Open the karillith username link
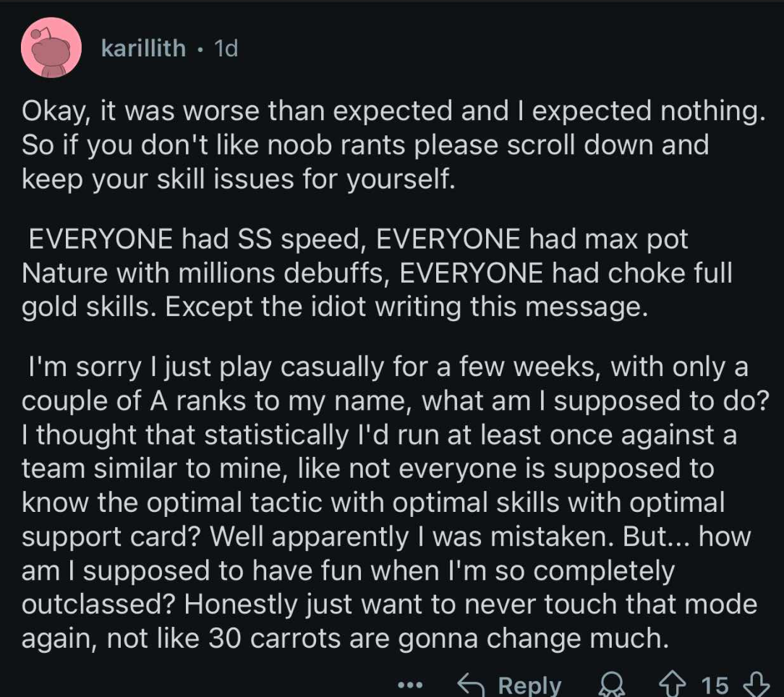The width and height of the screenshot is (784, 697). point(143,48)
